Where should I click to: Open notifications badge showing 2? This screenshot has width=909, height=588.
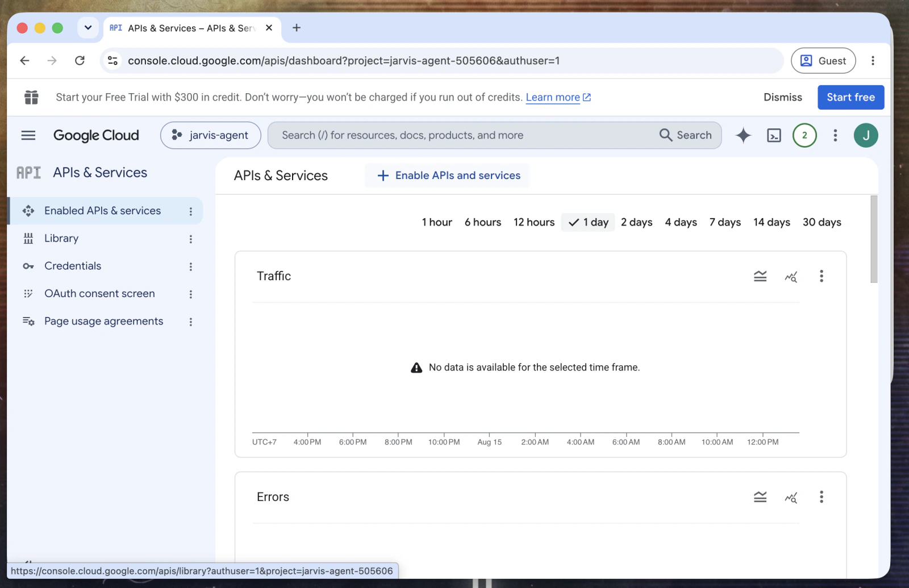tap(804, 135)
